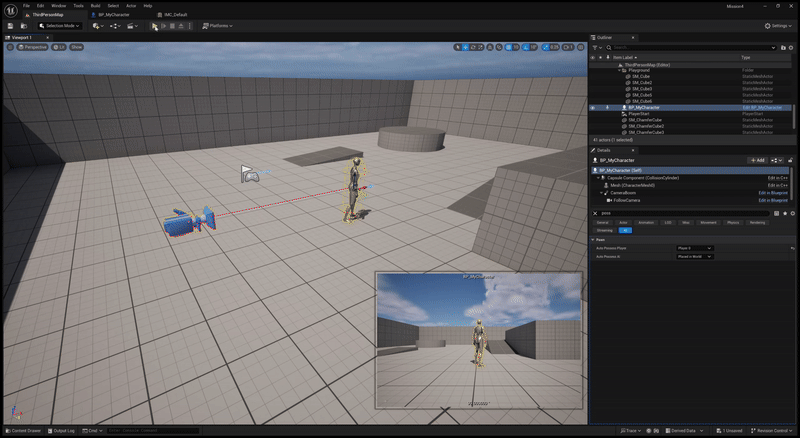Open the Selection Mode dropdown
Image resolution: width=800 pixels, height=438 pixels.
pyautogui.click(x=60, y=26)
